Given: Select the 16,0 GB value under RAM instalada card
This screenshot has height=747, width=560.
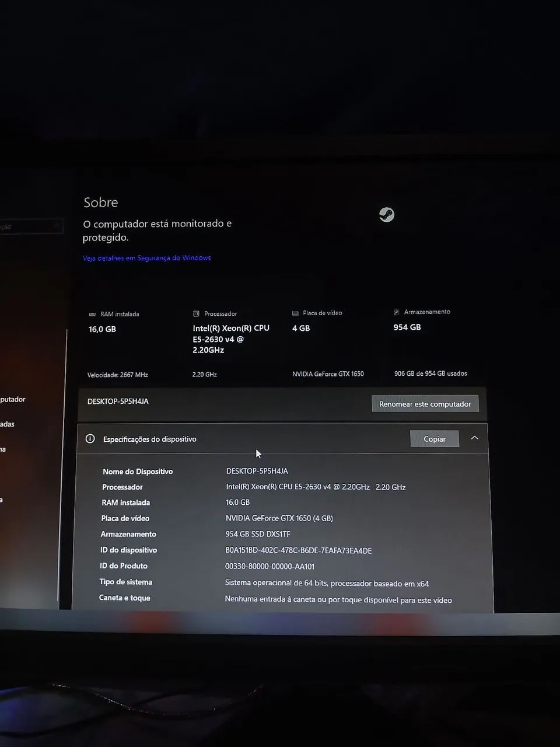Looking at the screenshot, I should [103, 329].
